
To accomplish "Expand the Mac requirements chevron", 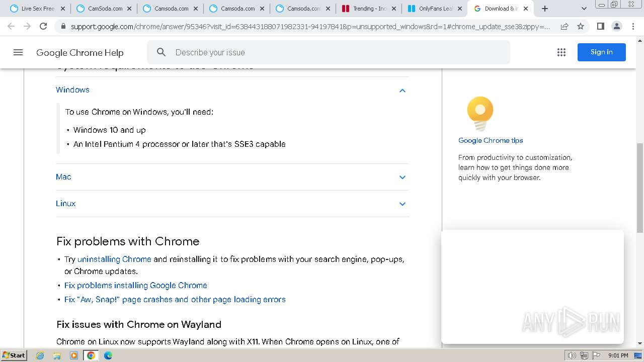I will coord(402,177).
